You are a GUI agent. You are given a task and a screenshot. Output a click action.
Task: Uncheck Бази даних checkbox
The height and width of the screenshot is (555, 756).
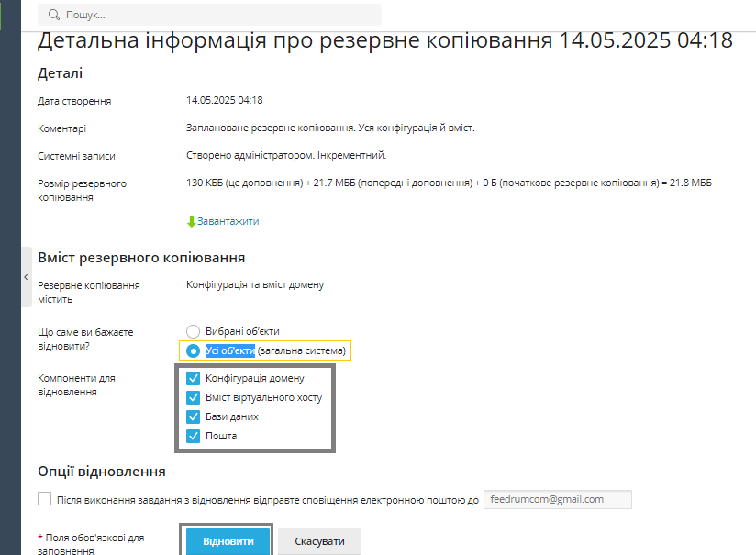click(193, 416)
